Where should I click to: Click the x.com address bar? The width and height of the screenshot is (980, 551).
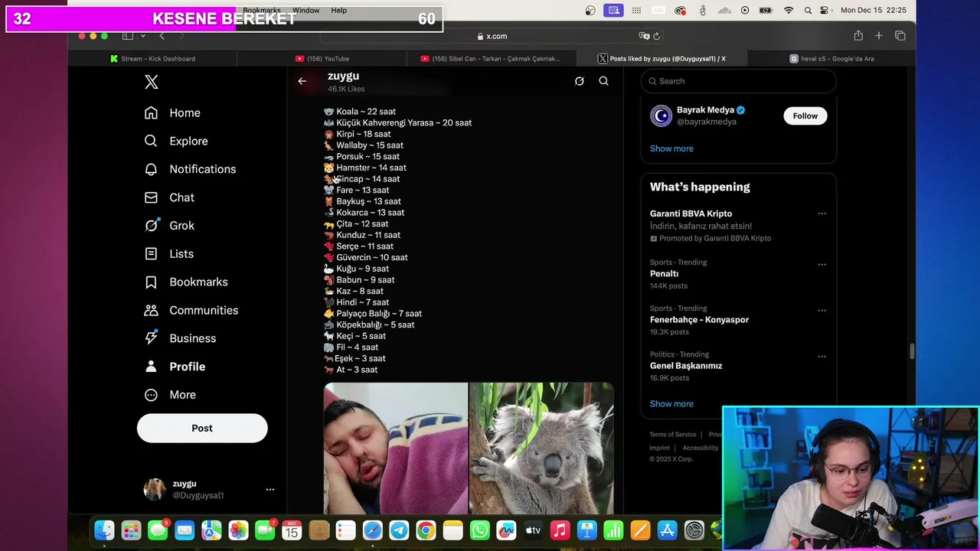(492, 36)
